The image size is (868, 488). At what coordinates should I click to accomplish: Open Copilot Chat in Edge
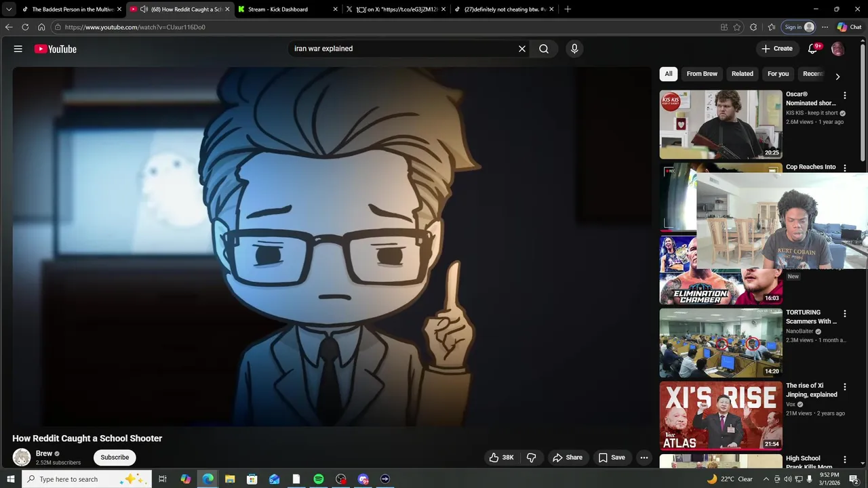coord(849,27)
